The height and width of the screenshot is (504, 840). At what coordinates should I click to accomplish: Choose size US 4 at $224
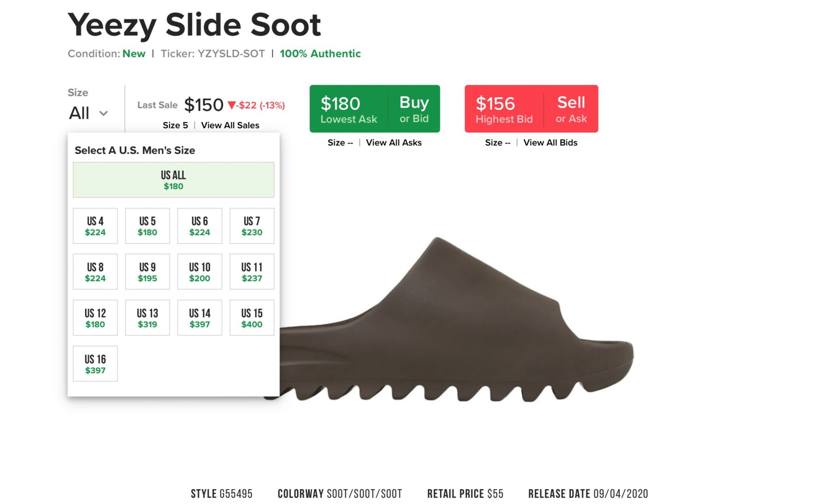coord(95,226)
